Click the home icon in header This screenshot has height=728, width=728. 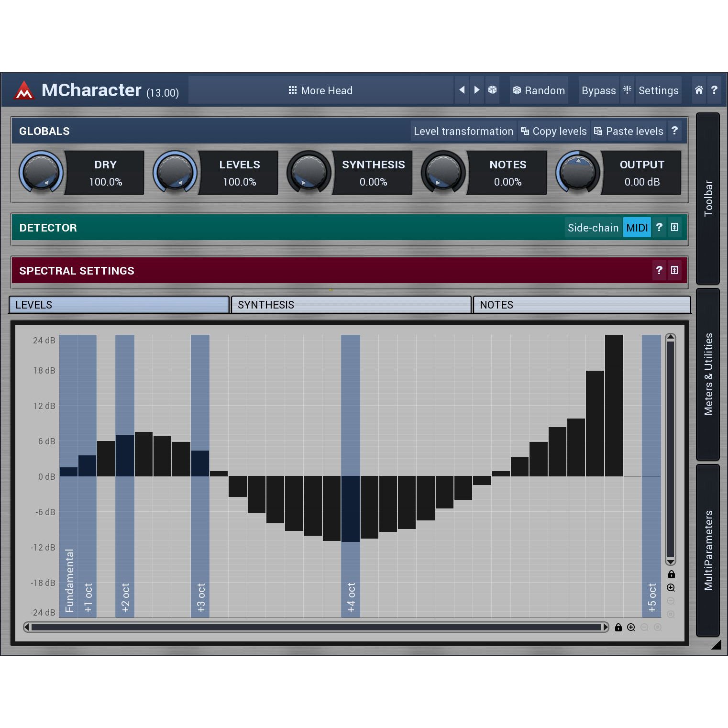[x=699, y=90]
